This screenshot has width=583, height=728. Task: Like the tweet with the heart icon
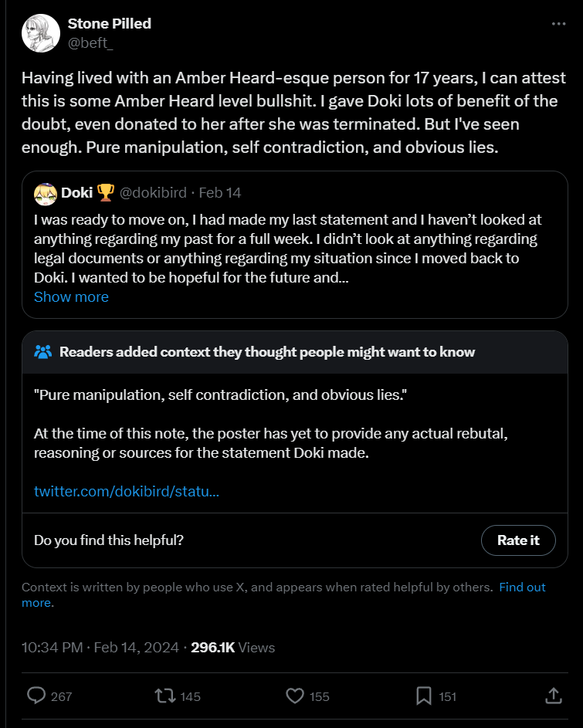point(295,696)
